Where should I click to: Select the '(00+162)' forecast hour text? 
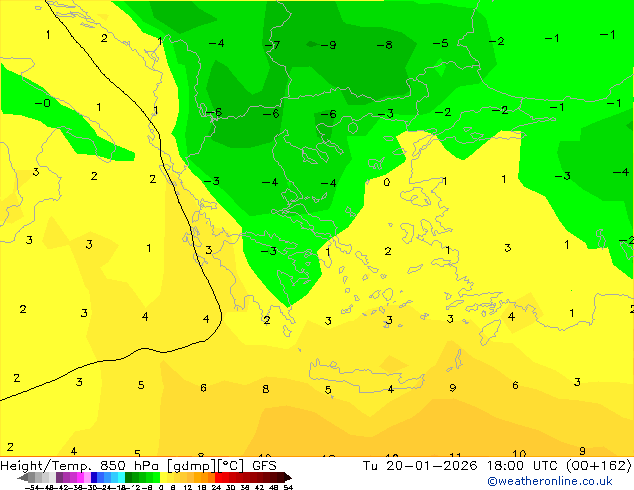[598, 465]
